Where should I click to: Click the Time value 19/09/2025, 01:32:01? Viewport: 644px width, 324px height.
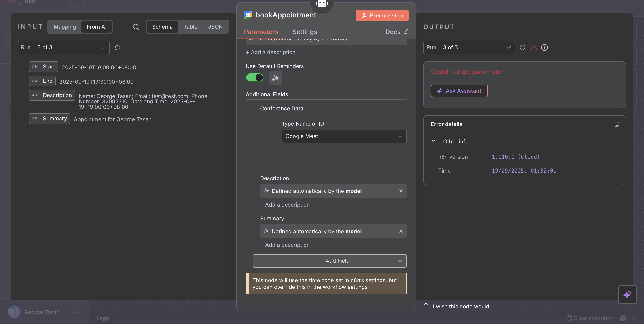(x=524, y=171)
